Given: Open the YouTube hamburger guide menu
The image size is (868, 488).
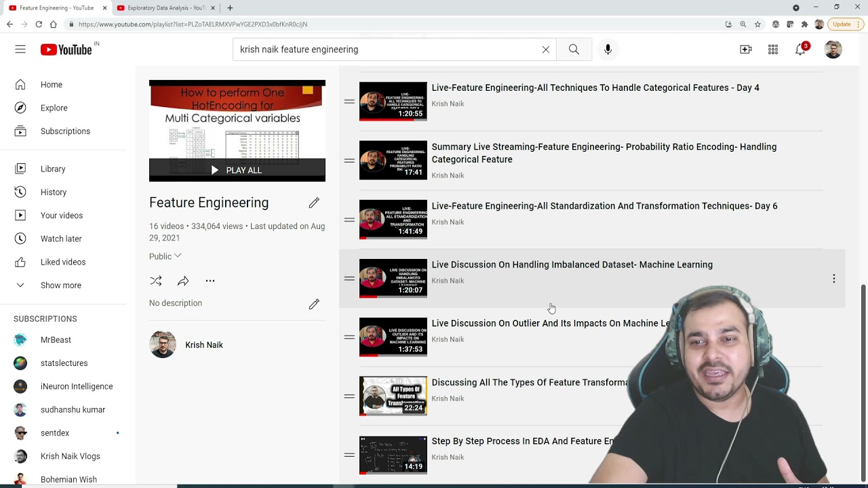Looking at the screenshot, I should (20, 49).
